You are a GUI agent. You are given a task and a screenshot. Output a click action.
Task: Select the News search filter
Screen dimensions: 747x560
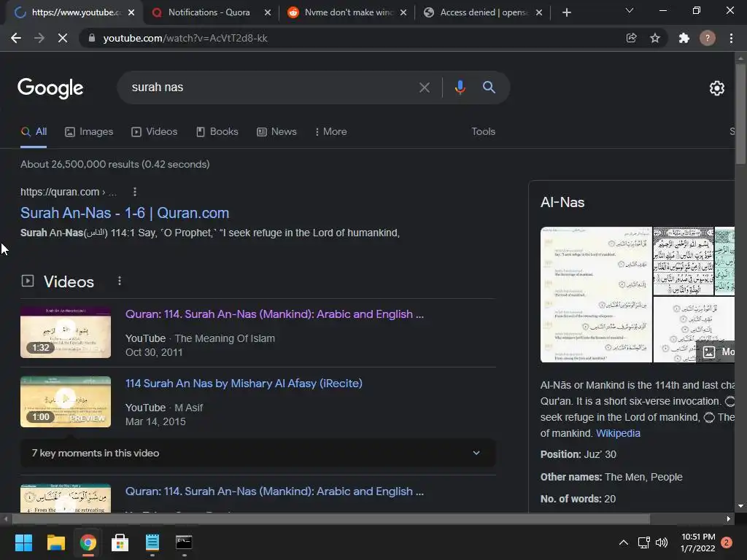[276, 131]
